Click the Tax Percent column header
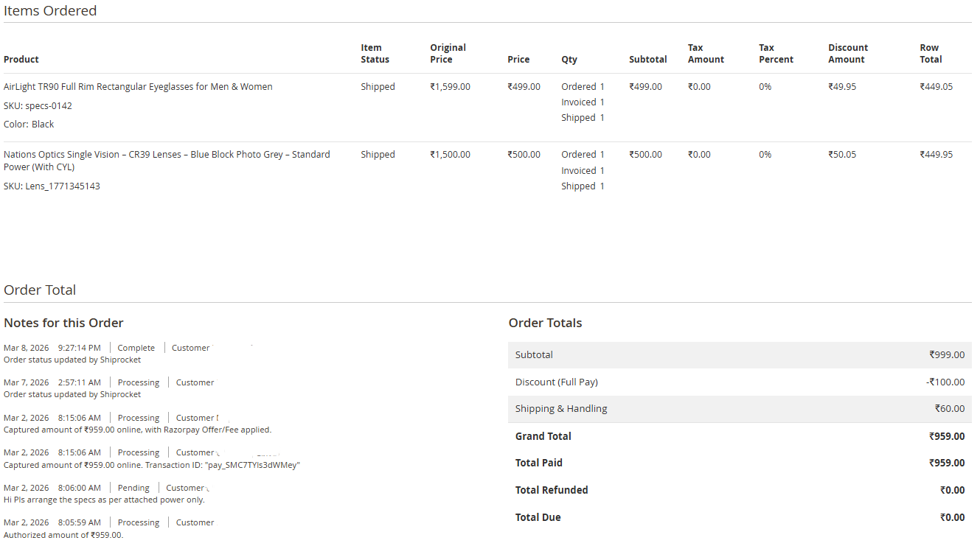The height and width of the screenshot is (546, 980). (x=776, y=53)
